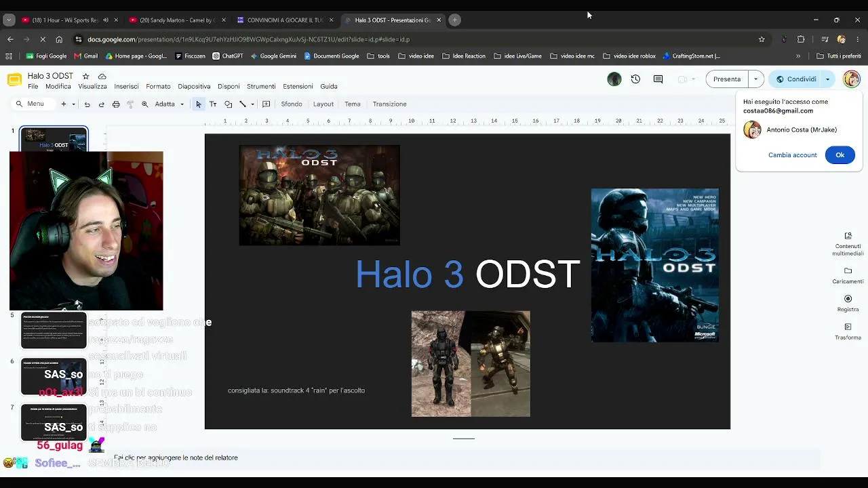Open the Contenuti multimediali side panel
Image resolution: width=868 pixels, height=488 pixels.
pos(848,245)
